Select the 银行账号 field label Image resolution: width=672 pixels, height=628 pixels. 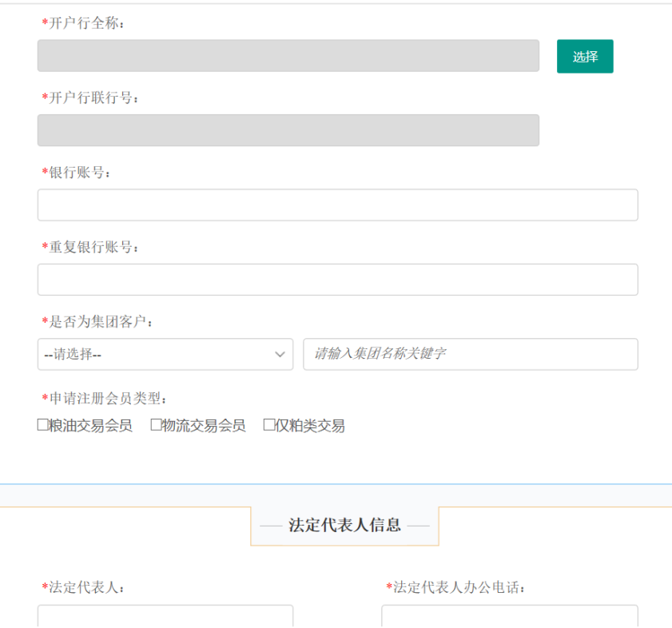coord(80,173)
